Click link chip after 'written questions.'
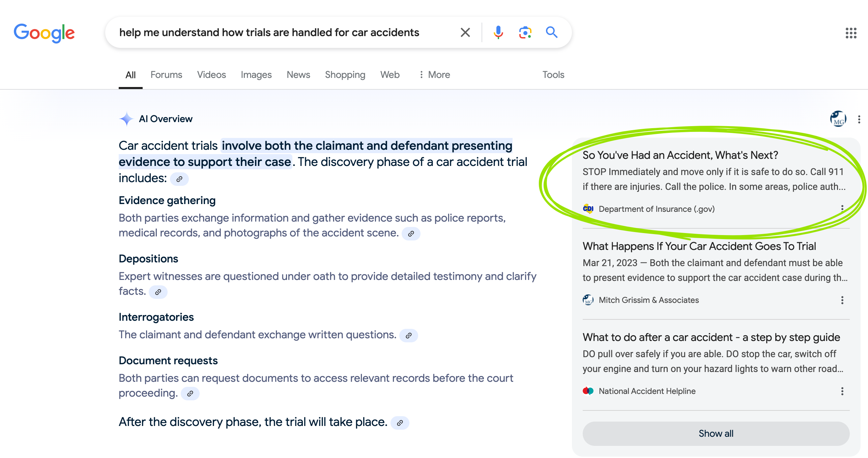Image resolution: width=868 pixels, height=458 pixels. pos(408,335)
